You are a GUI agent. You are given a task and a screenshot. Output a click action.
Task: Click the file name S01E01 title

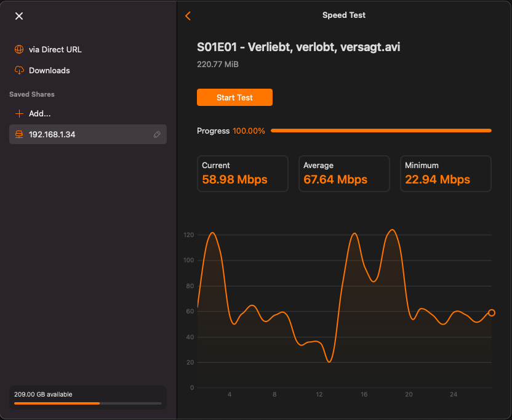click(298, 47)
